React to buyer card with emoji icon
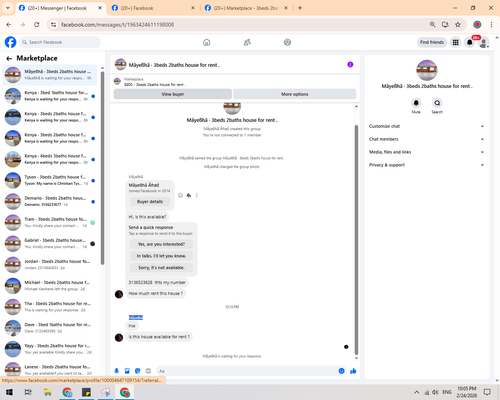This screenshot has height=400, width=500. (180, 195)
